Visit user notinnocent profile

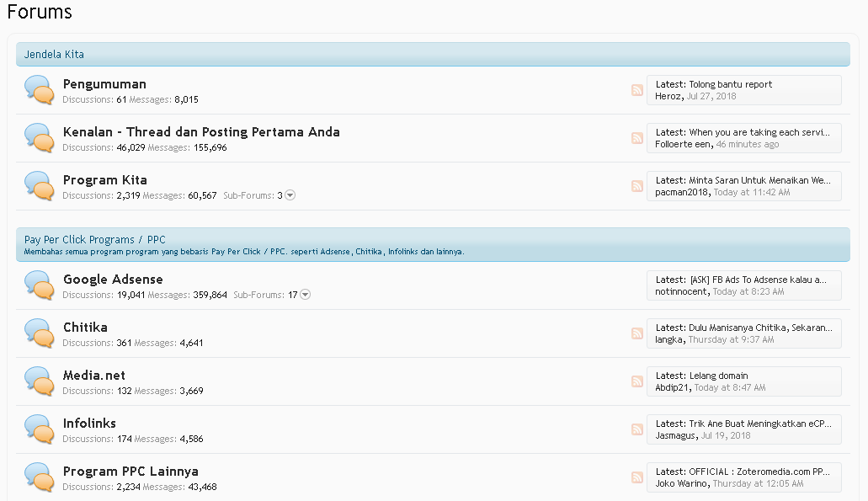681,291
